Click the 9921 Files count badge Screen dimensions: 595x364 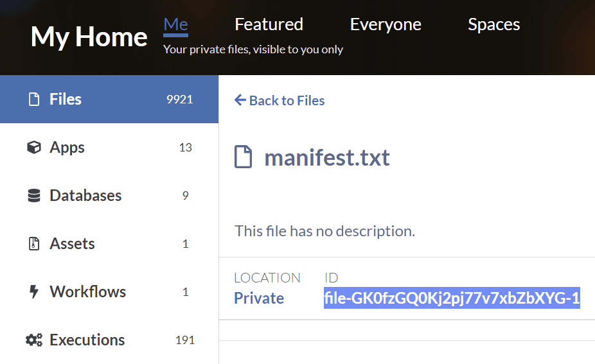(180, 100)
